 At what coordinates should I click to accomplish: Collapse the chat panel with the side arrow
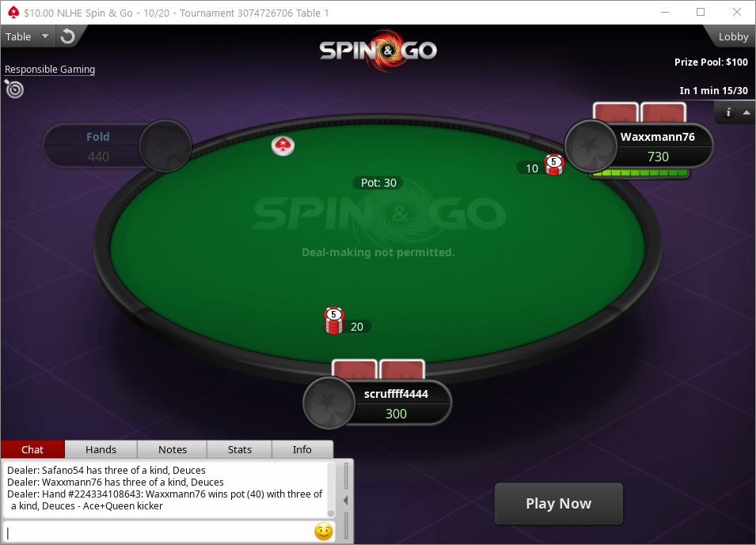click(x=346, y=501)
